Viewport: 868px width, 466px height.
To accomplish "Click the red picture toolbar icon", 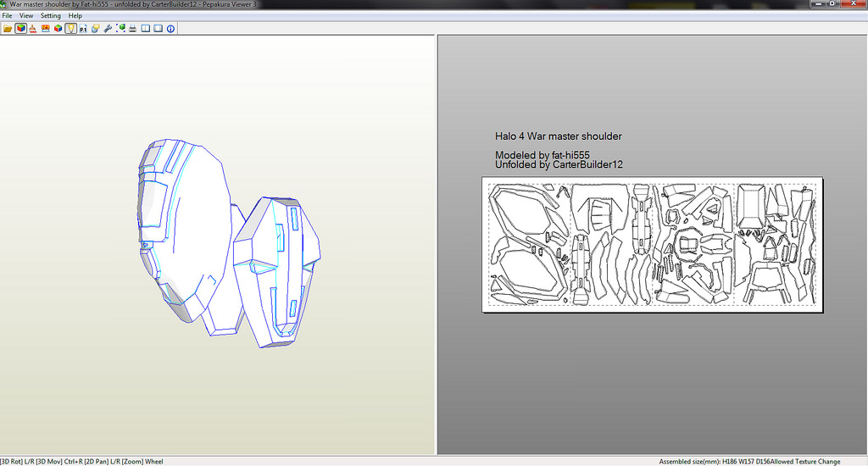I will pos(46,28).
